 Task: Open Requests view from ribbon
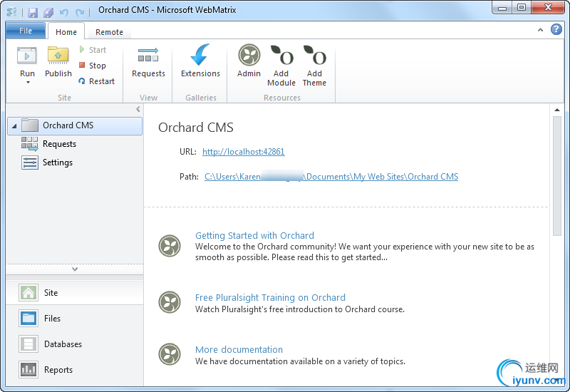(x=148, y=62)
